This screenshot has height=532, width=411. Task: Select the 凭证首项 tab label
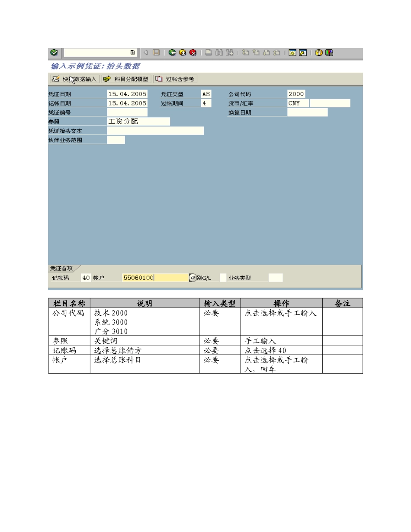click(61, 269)
